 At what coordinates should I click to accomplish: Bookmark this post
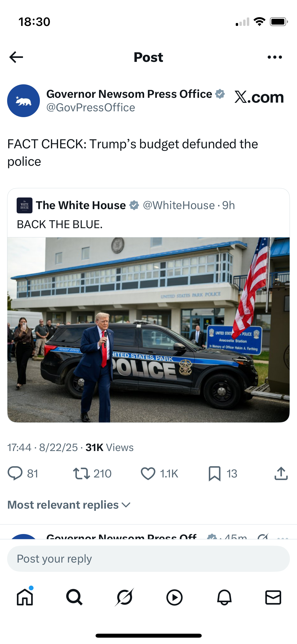[x=215, y=473]
